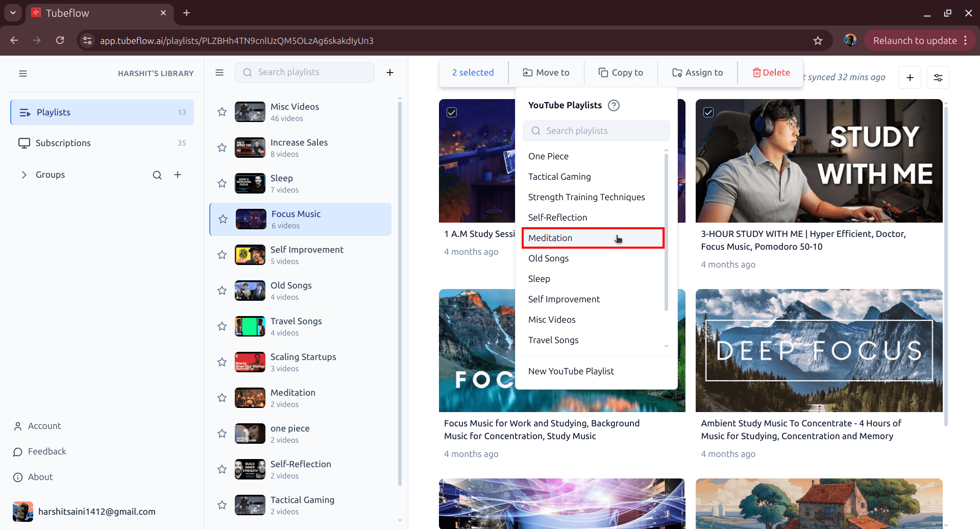Viewport: 980px width, 529px height.
Task: Uncheck the 3-HOUR STUDY WITH ME selection
Action: [x=708, y=112]
